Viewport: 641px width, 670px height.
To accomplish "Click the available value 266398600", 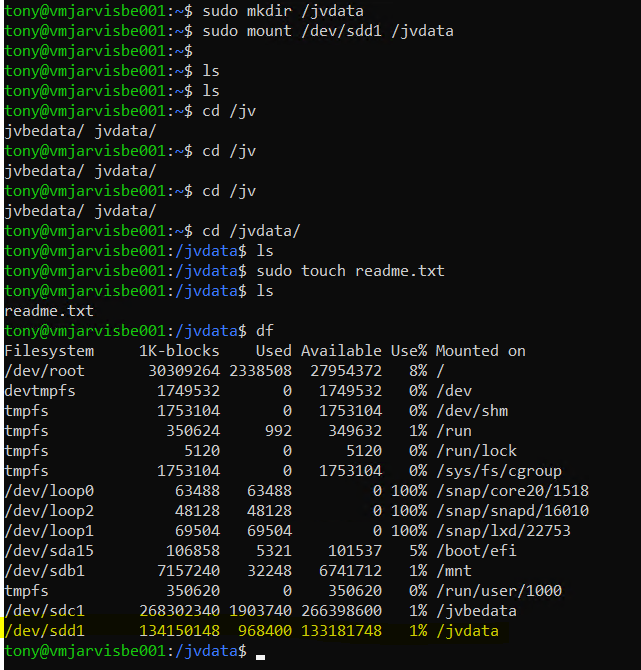I will click(x=341, y=611).
